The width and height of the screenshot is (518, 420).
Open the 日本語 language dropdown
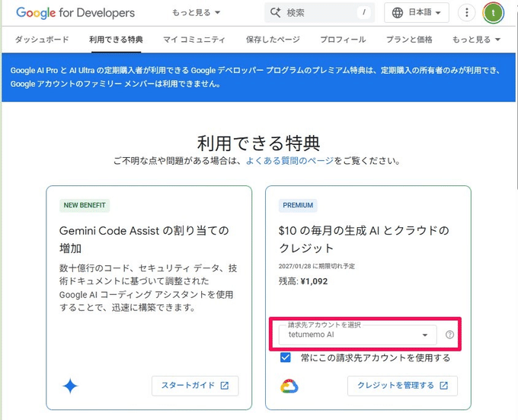click(x=416, y=12)
